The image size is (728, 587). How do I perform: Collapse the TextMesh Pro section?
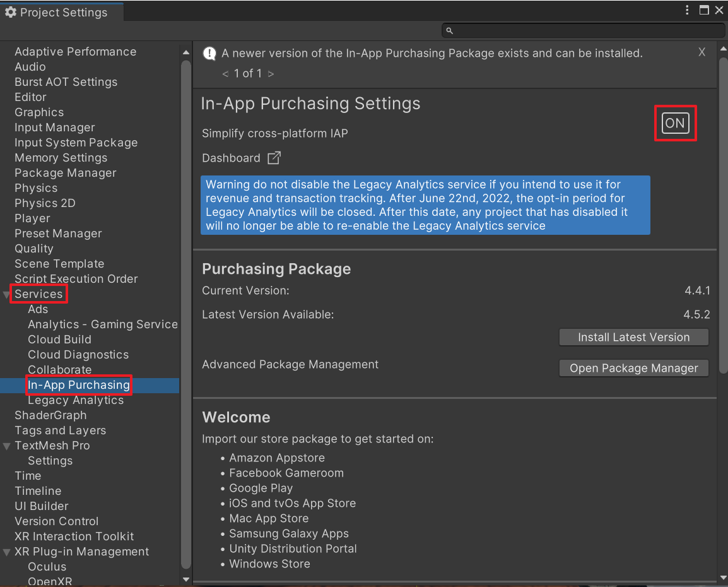(6, 446)
